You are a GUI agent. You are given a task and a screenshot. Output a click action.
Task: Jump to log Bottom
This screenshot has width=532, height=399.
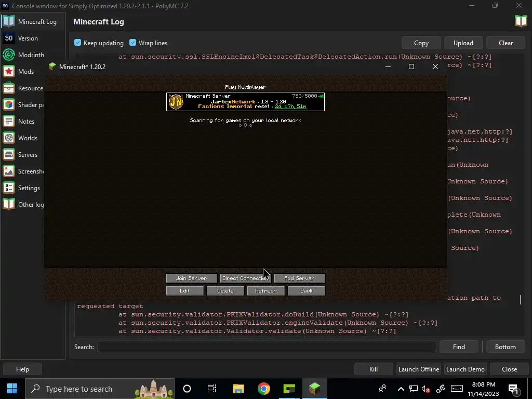[505, 347]
